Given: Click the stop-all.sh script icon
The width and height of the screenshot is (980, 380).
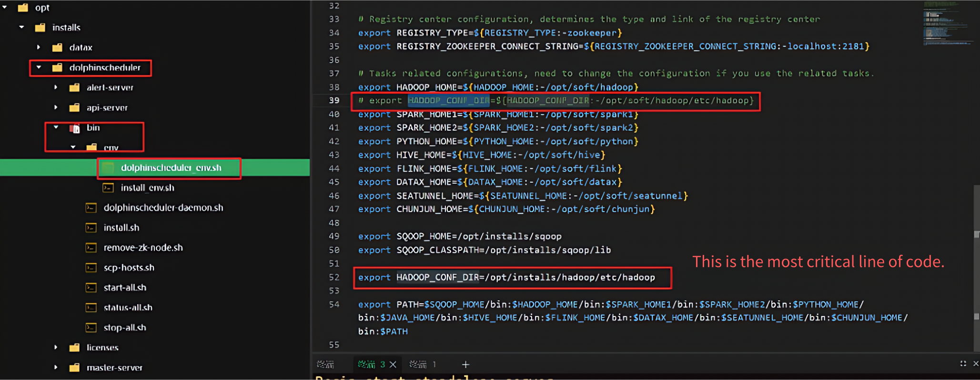Looking at the screenshot, I should pos(91,328).
